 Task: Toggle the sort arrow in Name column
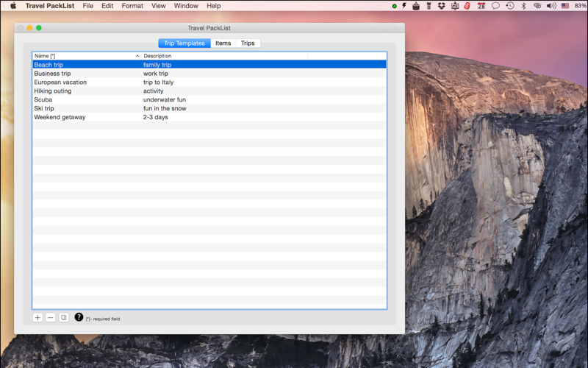[x=137, y=56]
